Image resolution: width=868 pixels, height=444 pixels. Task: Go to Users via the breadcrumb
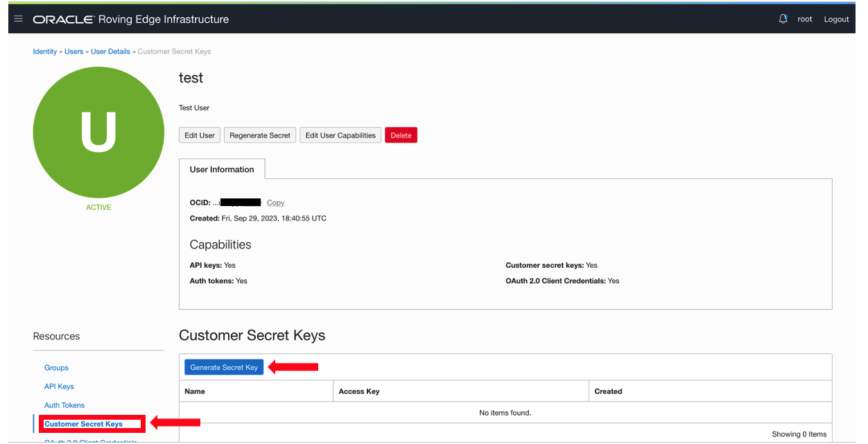(x=73, y=51)
